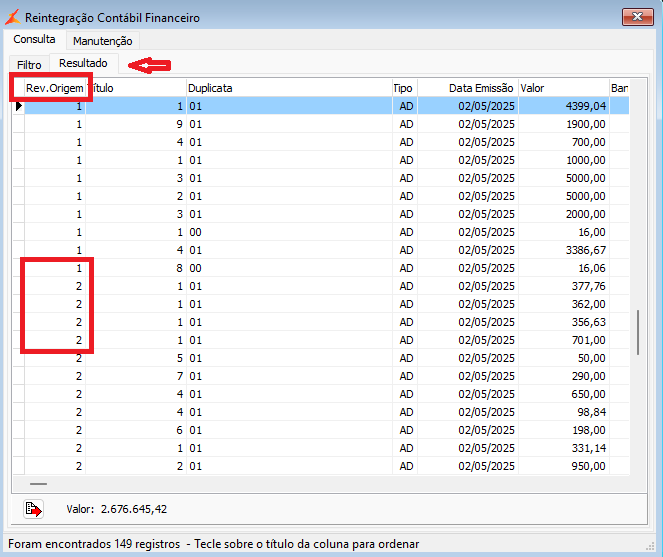This screenshot has width=663, height=557.
Task: Click the cell showing 98,84
Action: [564, 412]
